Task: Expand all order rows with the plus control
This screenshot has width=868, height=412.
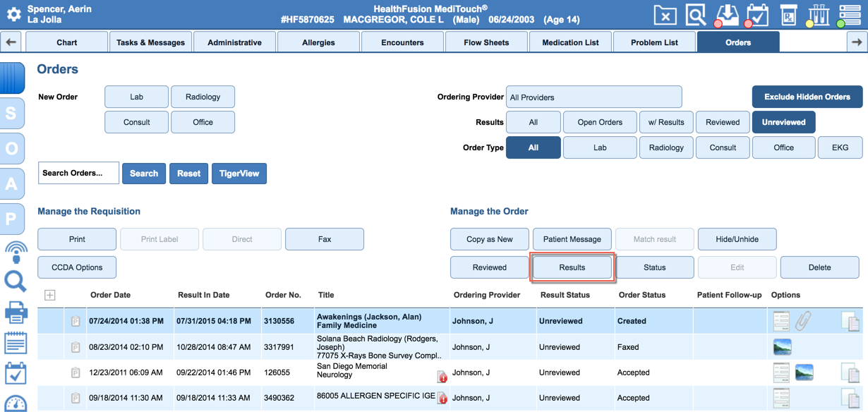Action: (49, 295)
